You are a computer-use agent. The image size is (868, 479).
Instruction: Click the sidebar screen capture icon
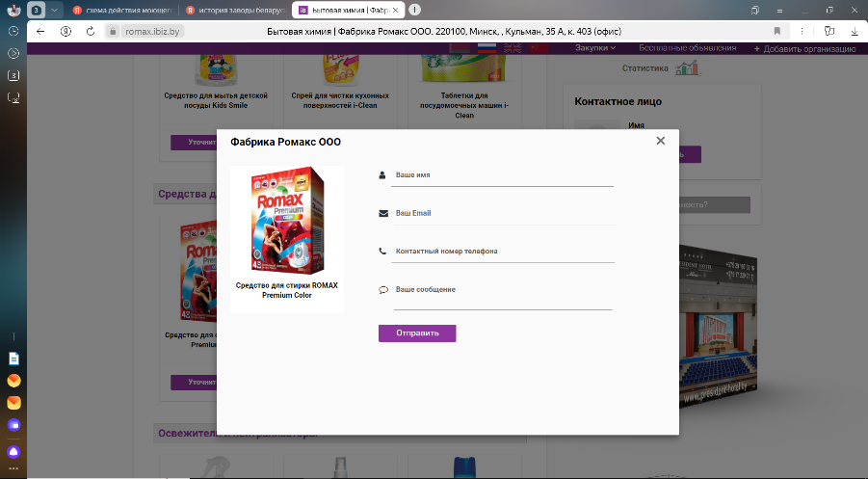pyautogui.click(x=13, y=97)
